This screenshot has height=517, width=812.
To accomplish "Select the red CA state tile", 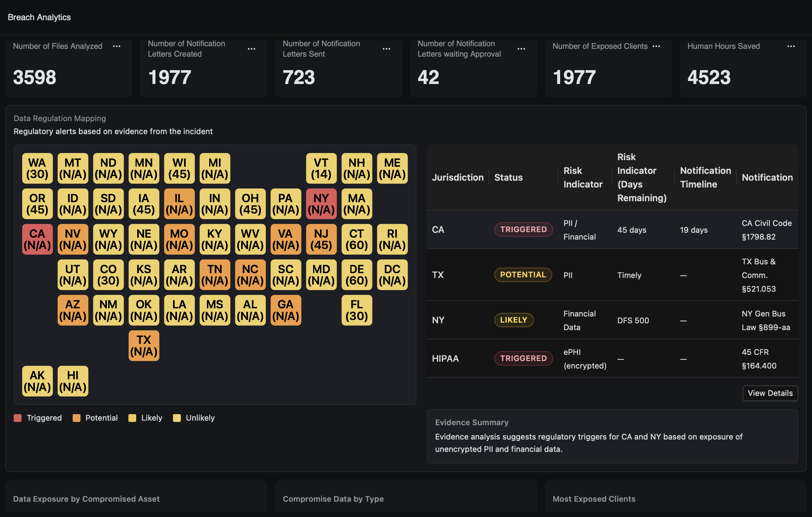I will click(x=37, y=239).
